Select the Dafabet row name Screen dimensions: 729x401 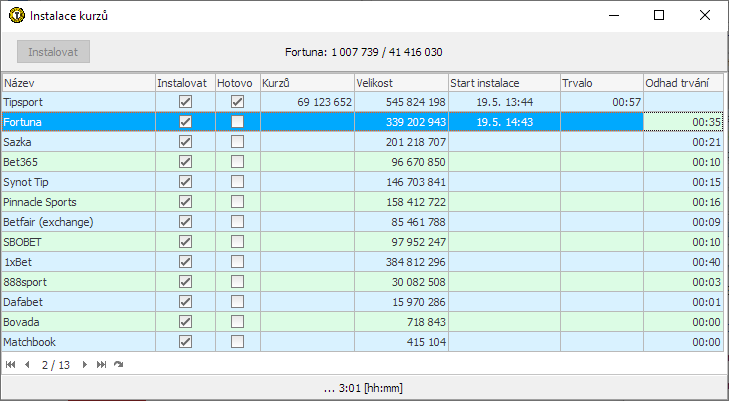point(23,302)
